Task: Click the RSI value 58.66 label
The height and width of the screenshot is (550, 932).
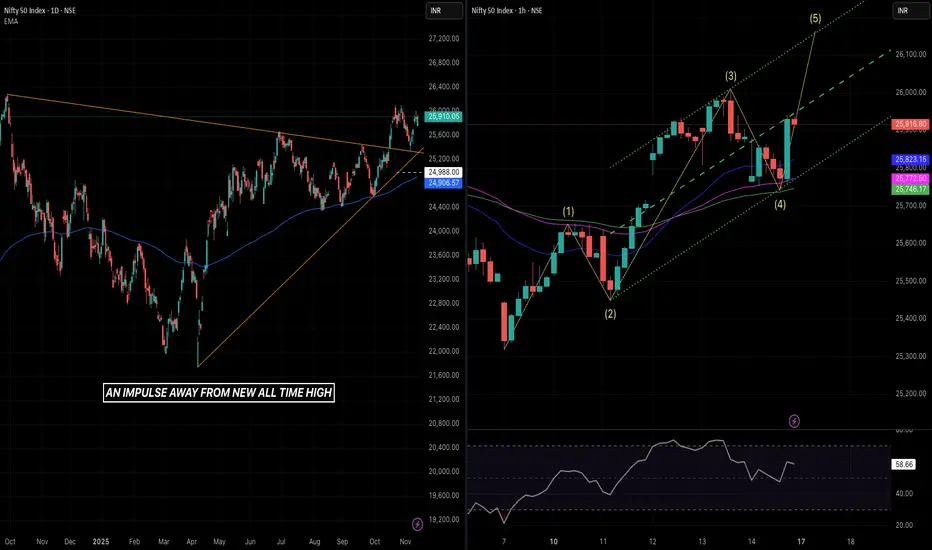Action: point(903,464)
